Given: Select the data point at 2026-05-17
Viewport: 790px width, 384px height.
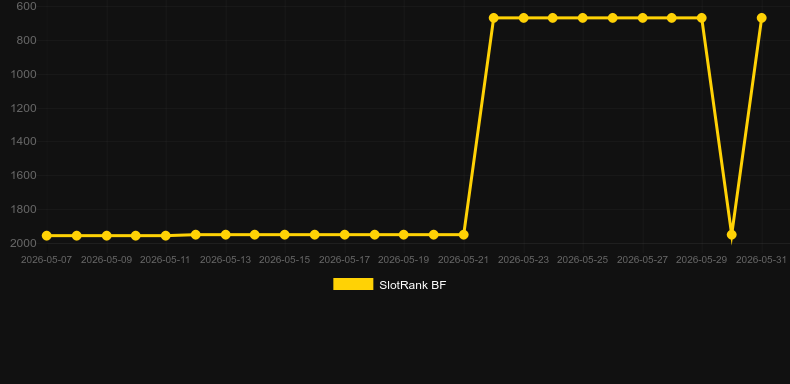Looking at the screenshot, I should point(345,235).
